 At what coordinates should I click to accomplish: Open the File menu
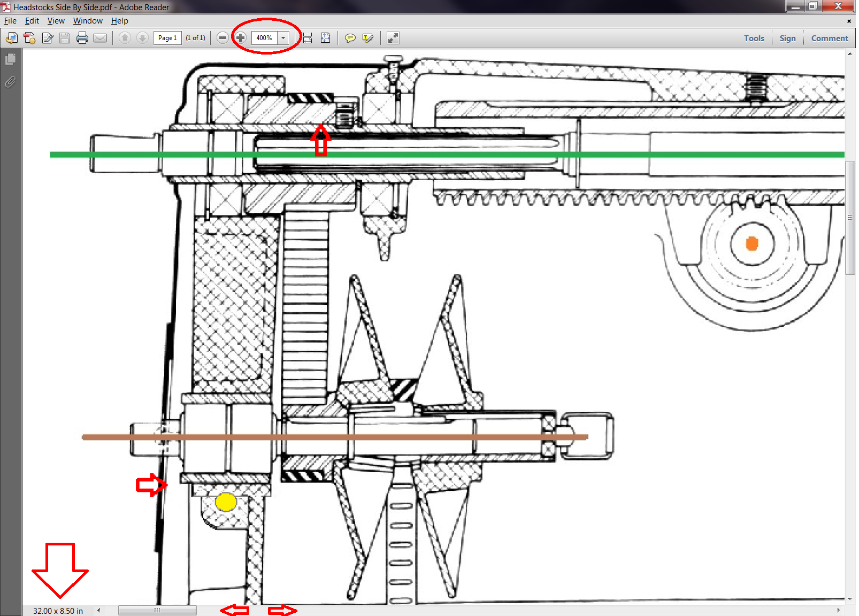[10, 21]
